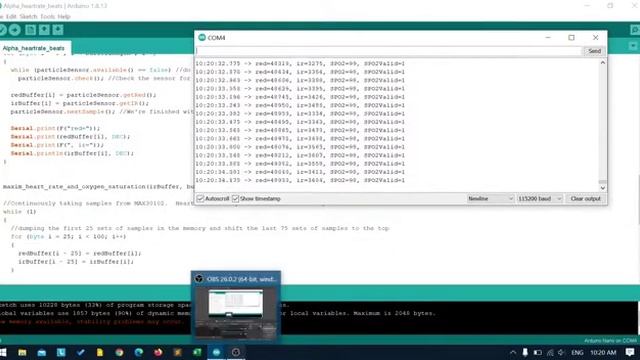Viewport: 640px width, 360px height.
Task: Click the last serial output line 10:20:34.175
Action: 300,180
